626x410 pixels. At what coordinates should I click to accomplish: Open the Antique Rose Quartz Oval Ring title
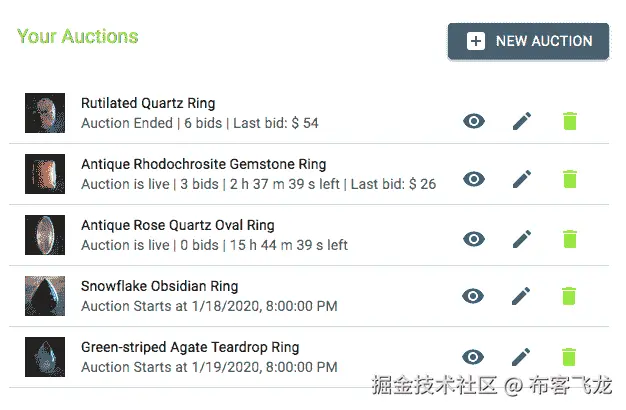(177, 225)
